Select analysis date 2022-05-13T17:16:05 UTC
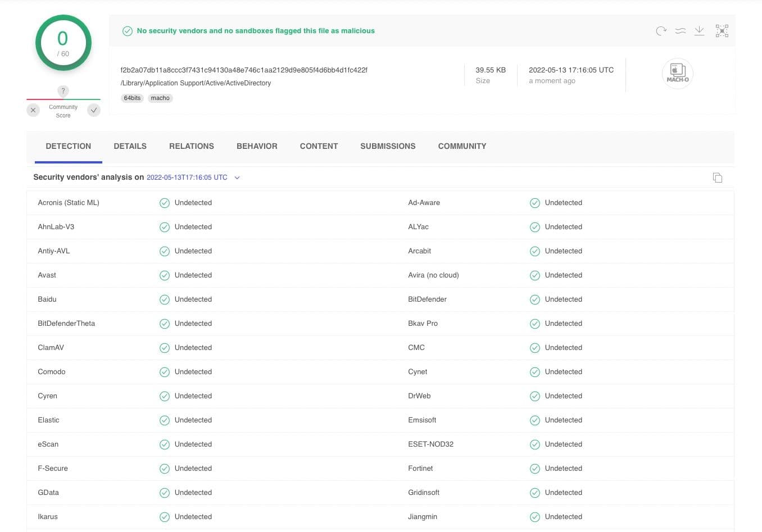The width and height of the screenshot is (762, 532). [187, 178]
